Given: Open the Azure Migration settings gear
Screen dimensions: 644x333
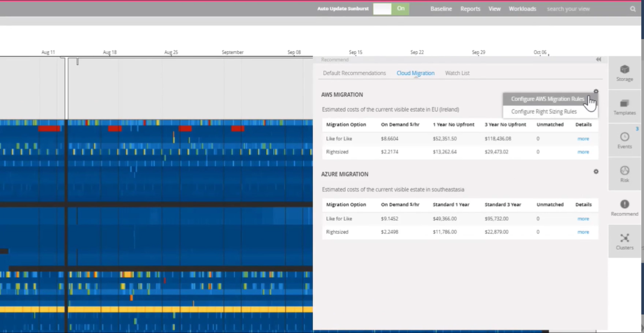Looking at the screenshot, I should 596,172.
